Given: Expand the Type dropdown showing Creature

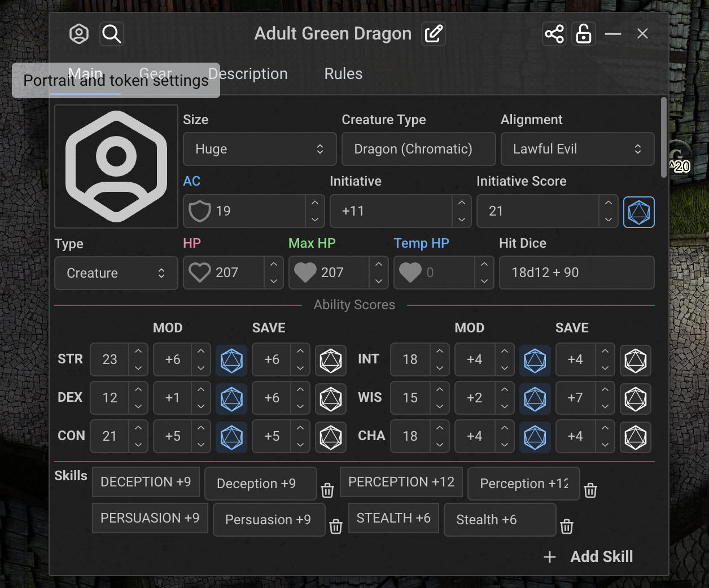Looking at the screenshot, I should coord(116,273).
